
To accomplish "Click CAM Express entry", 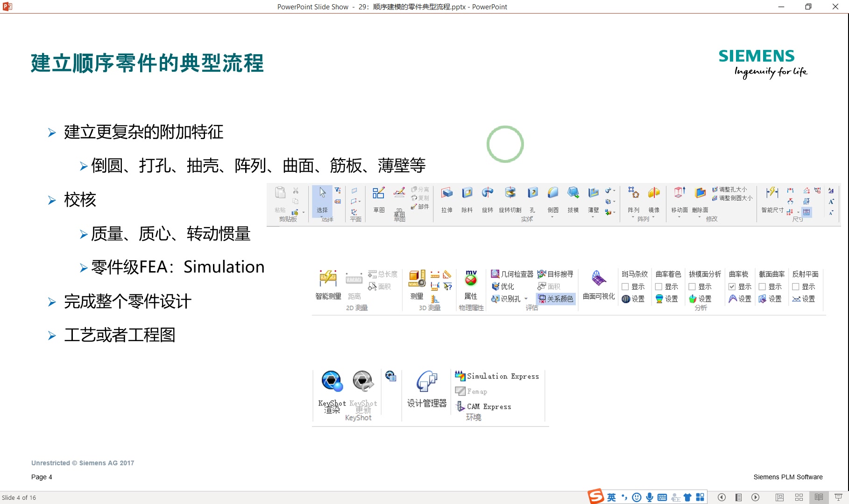I will (x=483, y=406).
